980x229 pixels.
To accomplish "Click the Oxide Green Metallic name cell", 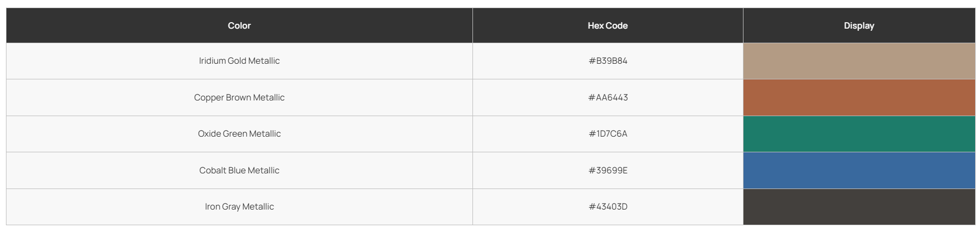I will pos(239,134).
